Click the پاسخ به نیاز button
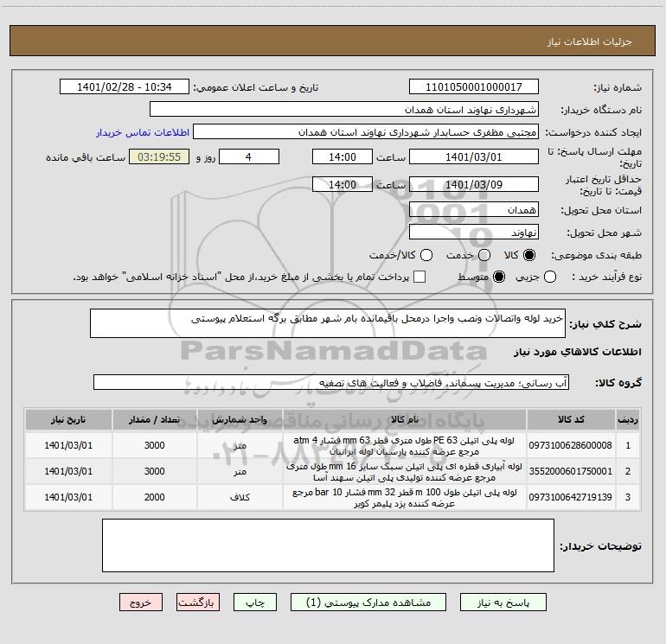666x644 pixels. click(x=503, y=603)
